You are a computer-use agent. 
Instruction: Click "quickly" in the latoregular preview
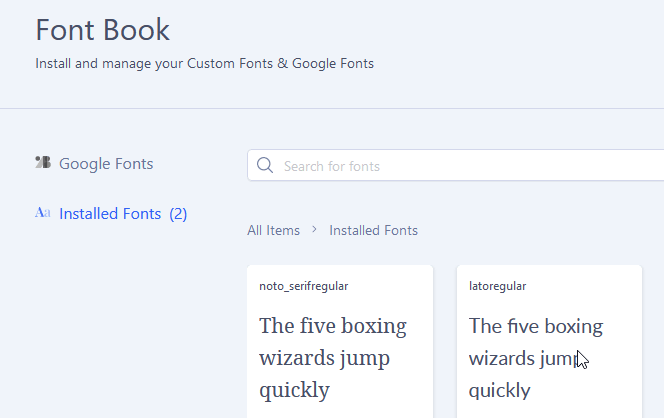[x=499, y=390]
